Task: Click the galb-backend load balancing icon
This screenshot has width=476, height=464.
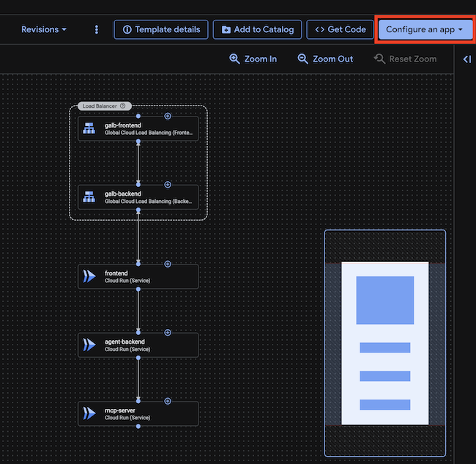Action: coord(89,197)
